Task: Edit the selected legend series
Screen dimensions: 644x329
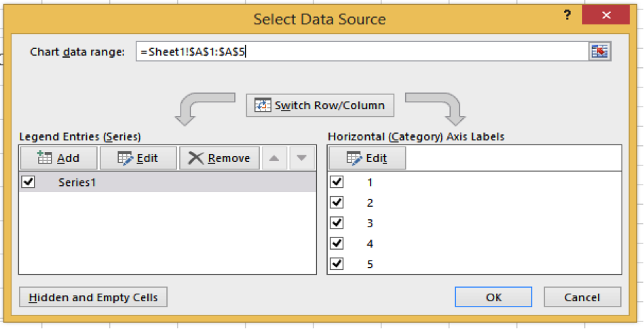Action: pyautogui.click(x=138, y=158)
